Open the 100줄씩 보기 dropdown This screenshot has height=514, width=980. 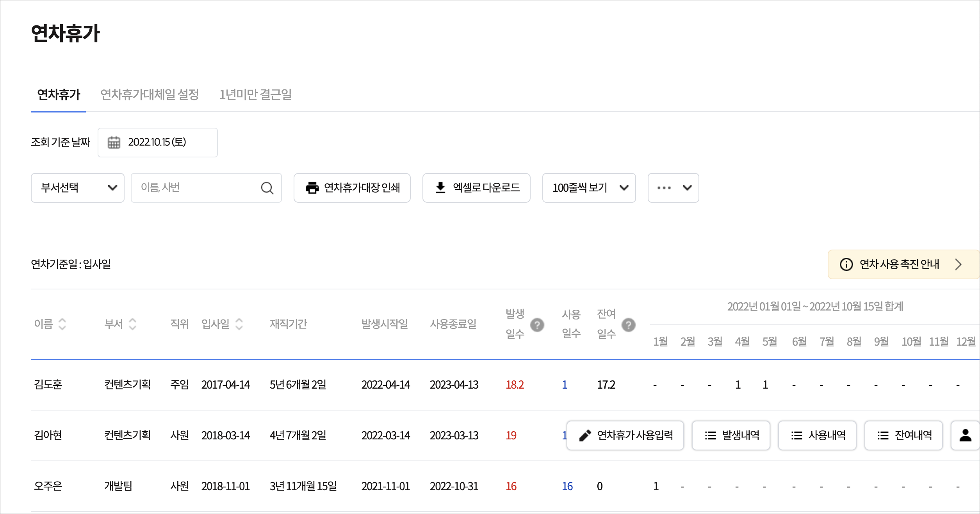pos(589,188)
